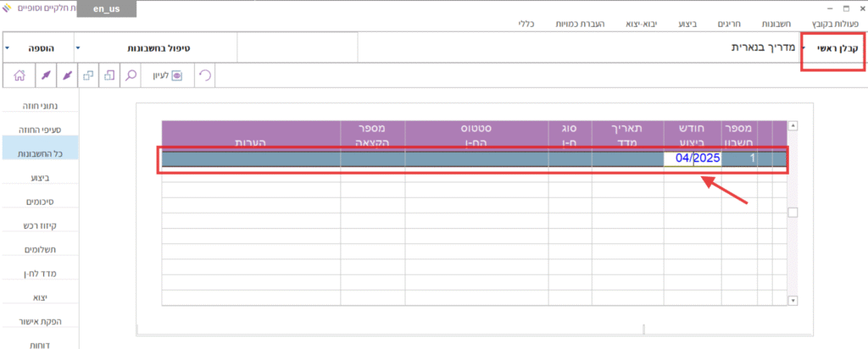Switch to the סעיפי החוזה side tab
The height and width of the screenshot is (349, 868).
(x=40, y=130)
